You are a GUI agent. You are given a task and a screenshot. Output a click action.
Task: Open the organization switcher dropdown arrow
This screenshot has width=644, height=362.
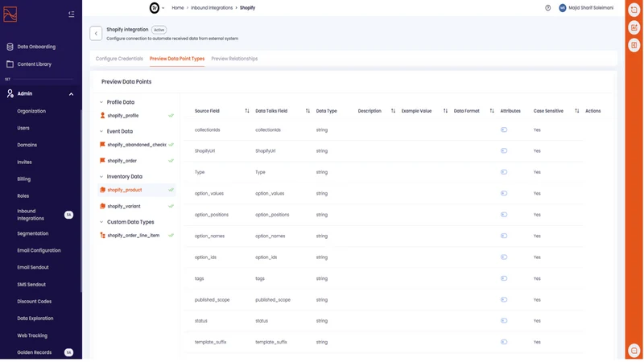coord(163,8)
